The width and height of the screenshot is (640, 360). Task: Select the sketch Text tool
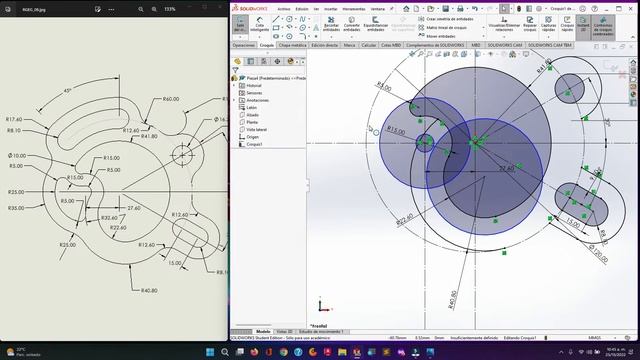316,28
